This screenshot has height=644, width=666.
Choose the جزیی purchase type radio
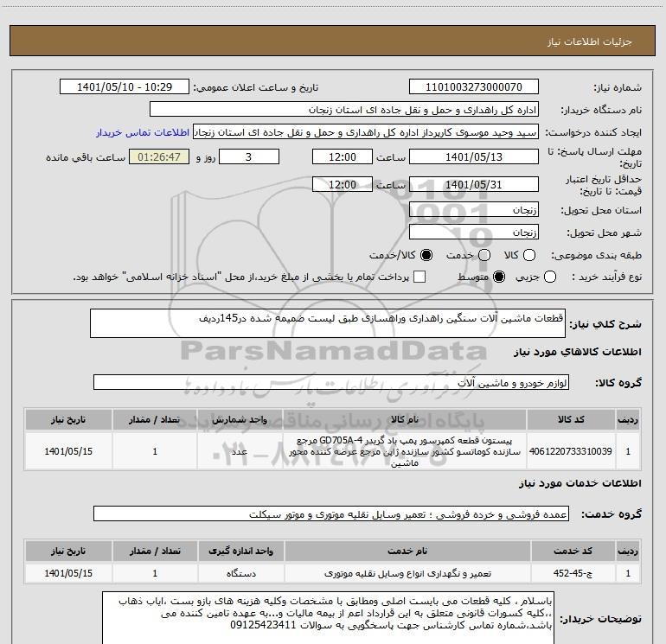click(550, 277)
